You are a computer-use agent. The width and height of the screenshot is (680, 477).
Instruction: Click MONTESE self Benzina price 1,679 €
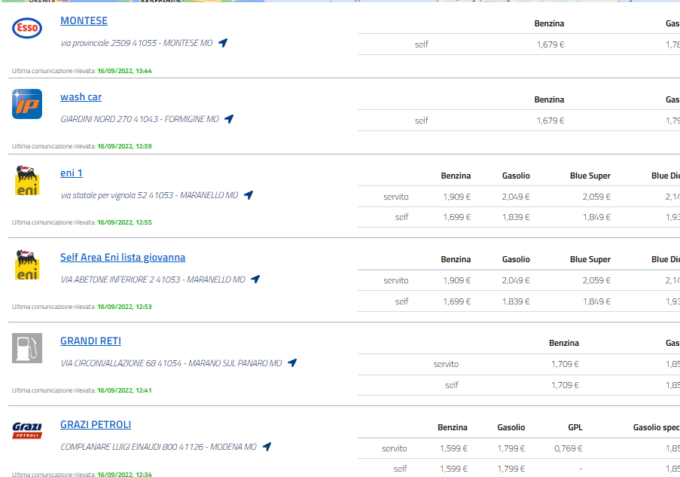550,45
